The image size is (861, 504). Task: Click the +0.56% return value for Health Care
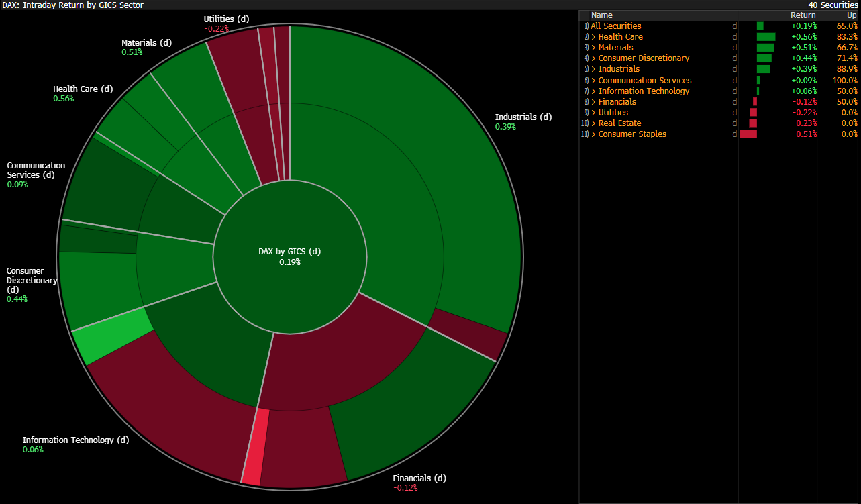(804, 37)
